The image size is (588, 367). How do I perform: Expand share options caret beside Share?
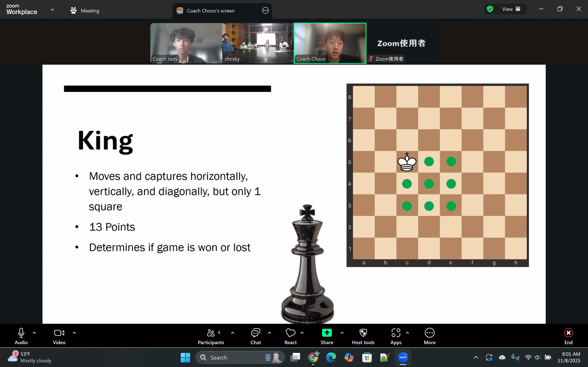tap(342, 333)
